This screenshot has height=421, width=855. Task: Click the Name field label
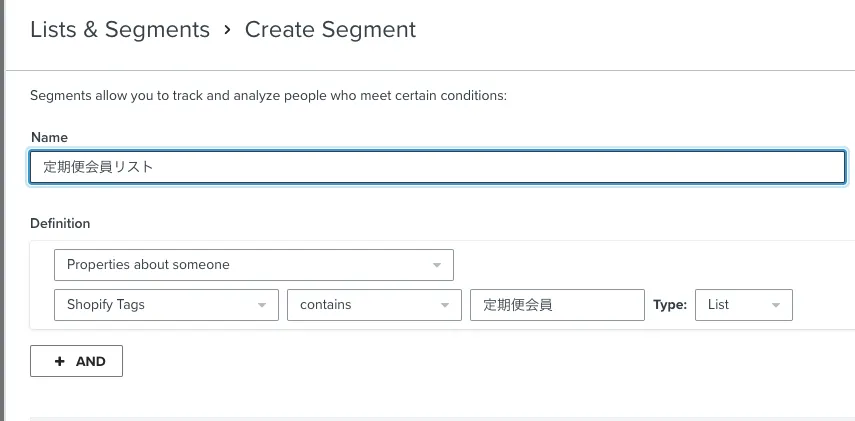click(49, 136)
